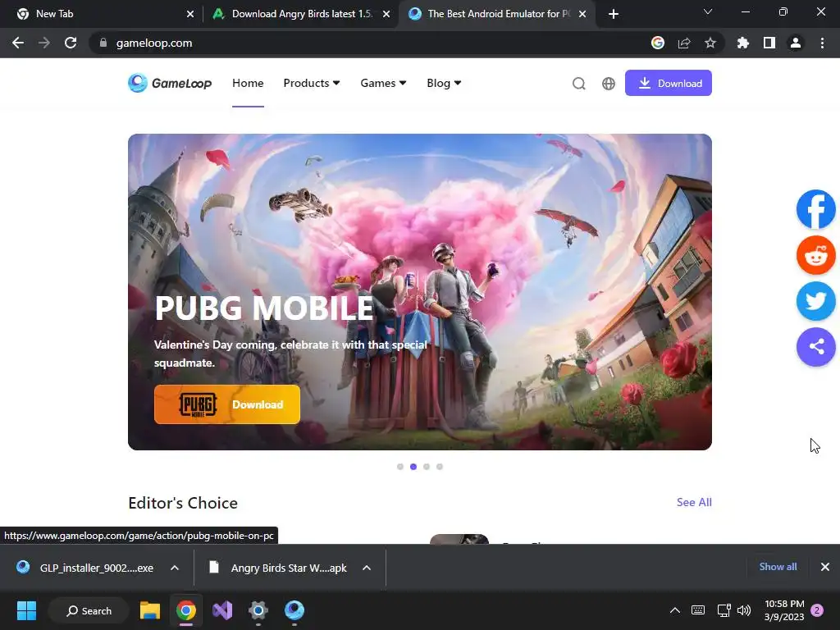Open GameLoop app in taskbar

click(x=294, y=610)
